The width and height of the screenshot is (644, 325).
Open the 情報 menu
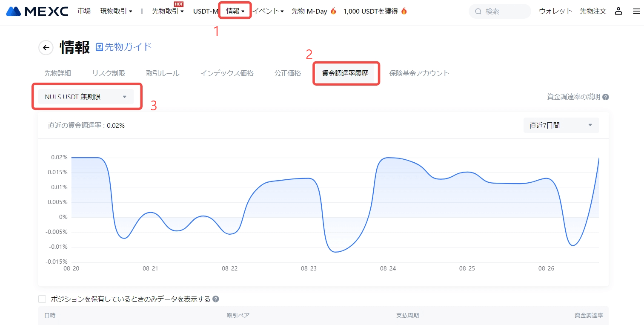point(235,12)
